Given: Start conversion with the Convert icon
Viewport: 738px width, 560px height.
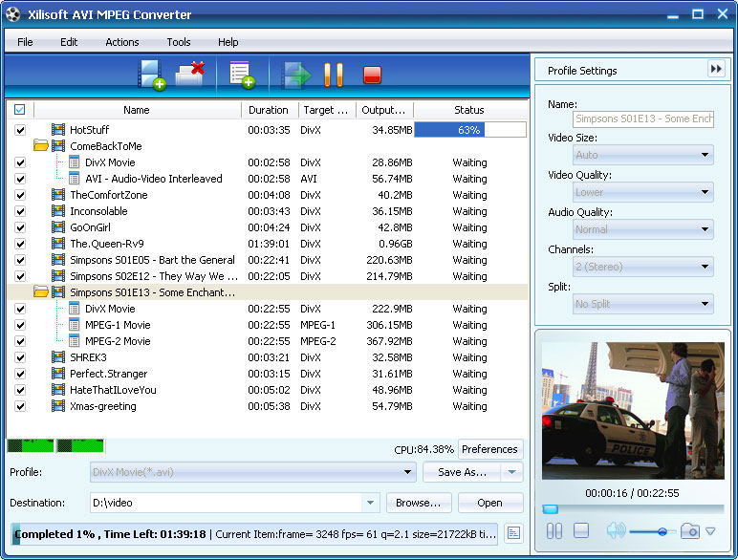Looking at the screenshot, I should pos(295,75).
